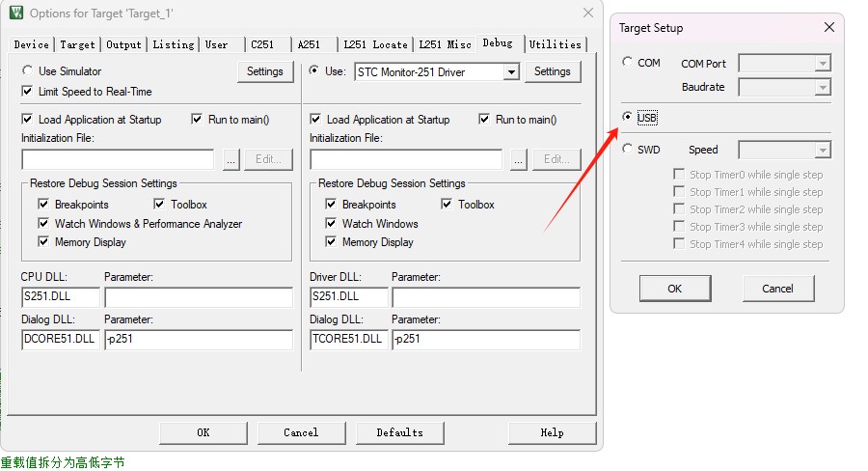Close the Target Setup dialog
Screen dimensions: 868x471
[x=828, y=27]
